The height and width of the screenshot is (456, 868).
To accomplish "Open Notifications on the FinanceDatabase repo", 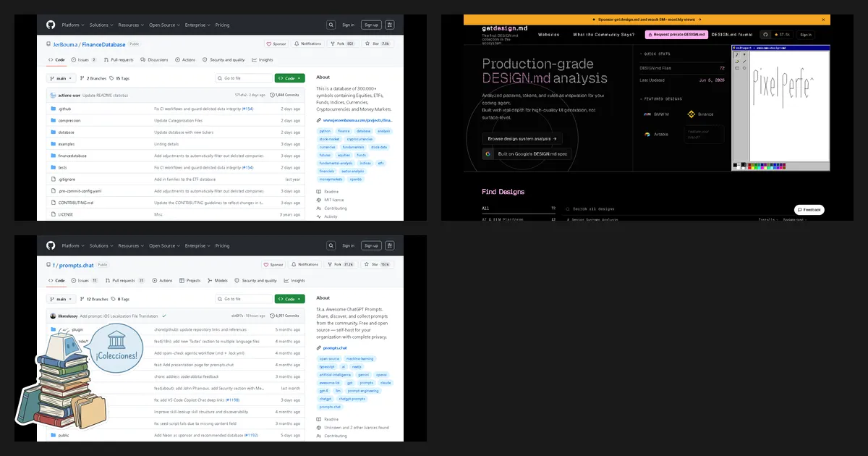I will [308, 43].
